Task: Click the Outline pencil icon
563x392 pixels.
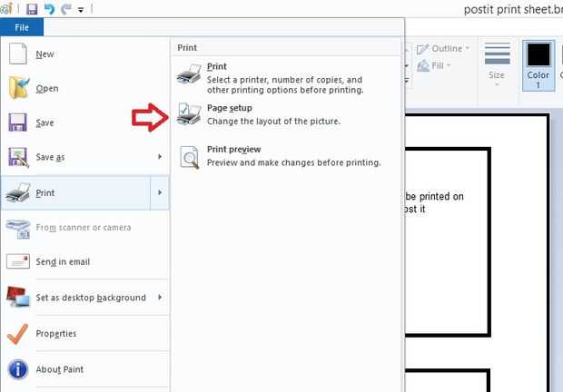Action: click(422, 49)
